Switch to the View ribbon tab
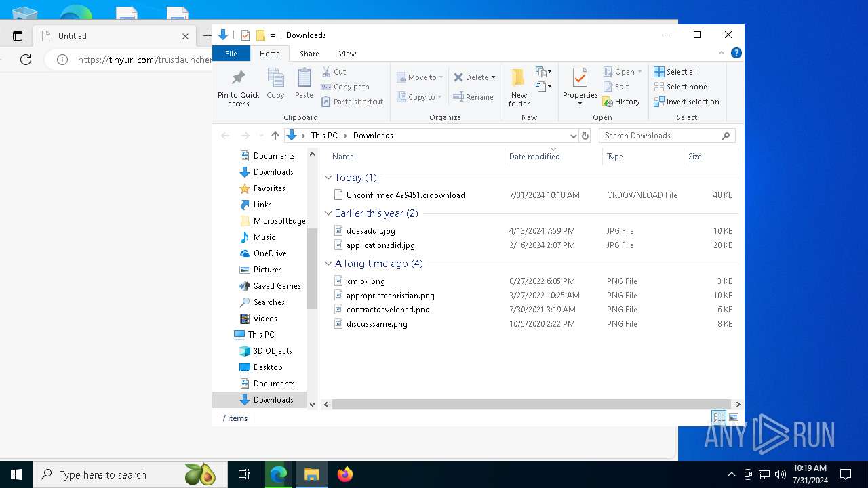 point(347,54)
